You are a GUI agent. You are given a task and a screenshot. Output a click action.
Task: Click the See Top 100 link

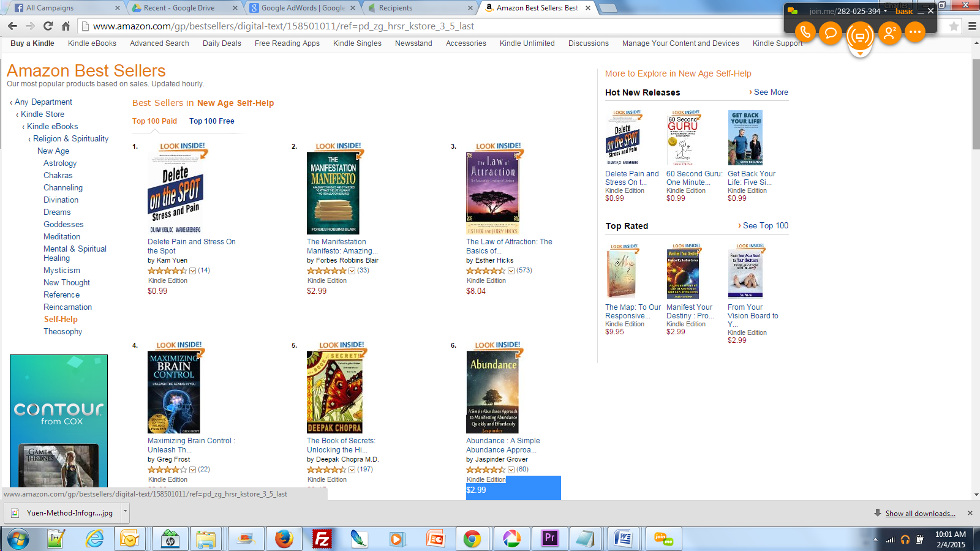coord(765,226)
